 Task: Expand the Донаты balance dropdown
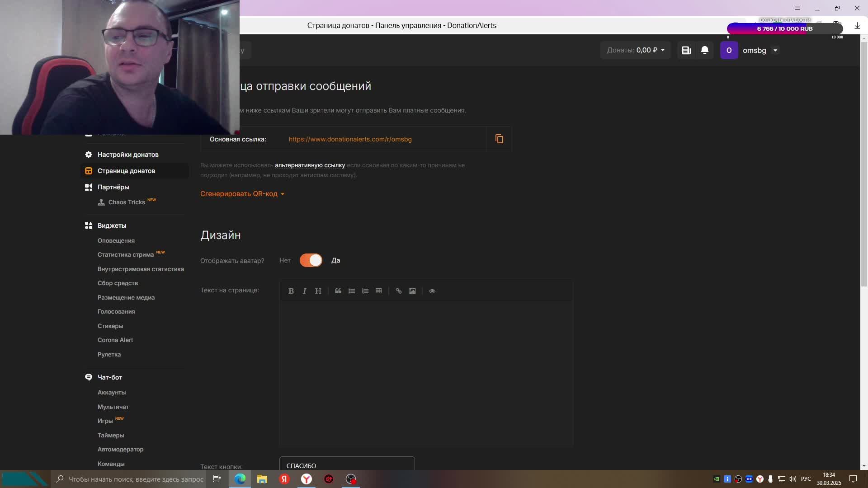pos(636,50)
